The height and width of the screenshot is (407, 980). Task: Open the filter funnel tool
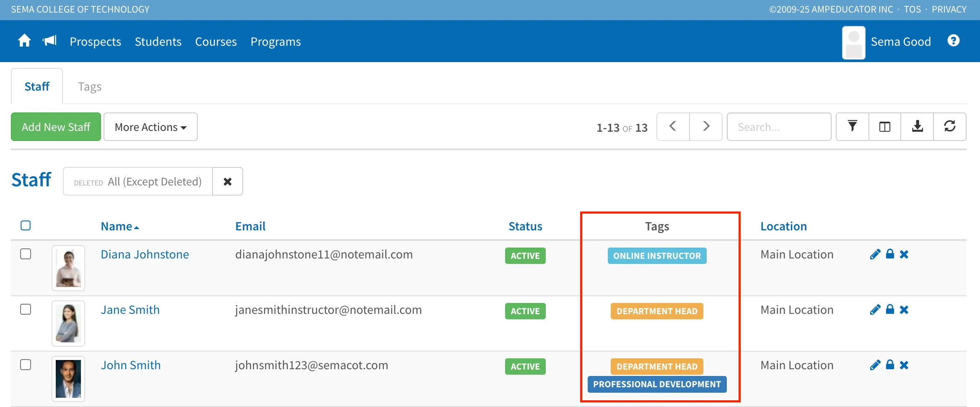(852, 126)
